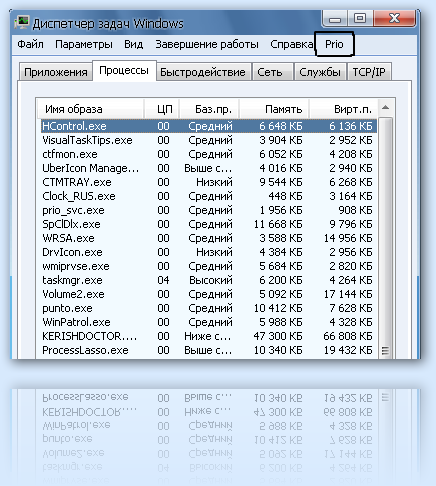436x486 pixels.
Task: Open the Параметры menu
Action: click(x=84, y=44)
